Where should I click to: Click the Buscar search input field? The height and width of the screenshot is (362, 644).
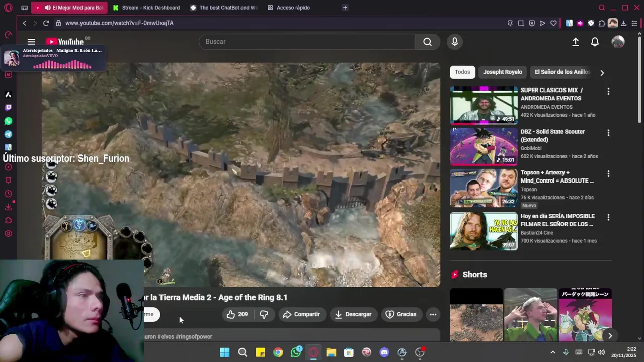pos(307,42)
